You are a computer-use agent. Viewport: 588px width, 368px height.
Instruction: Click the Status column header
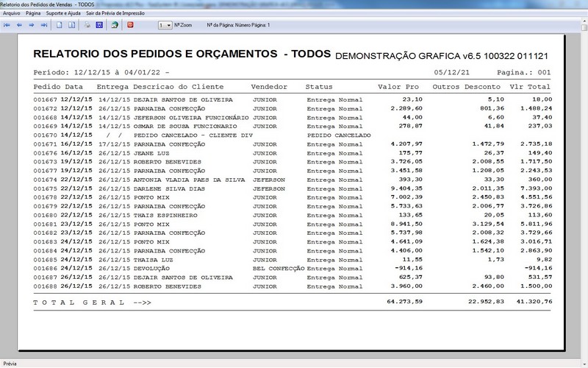click(319, 87)
